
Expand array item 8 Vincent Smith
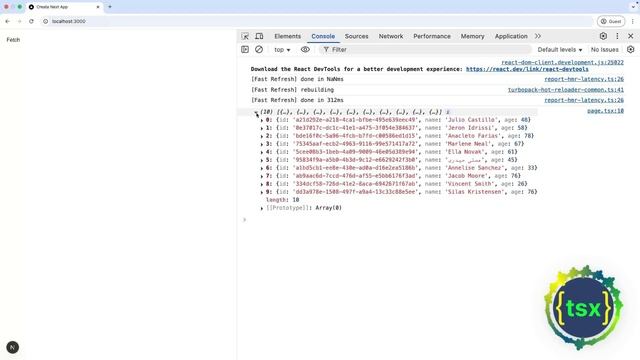[262, 184]
